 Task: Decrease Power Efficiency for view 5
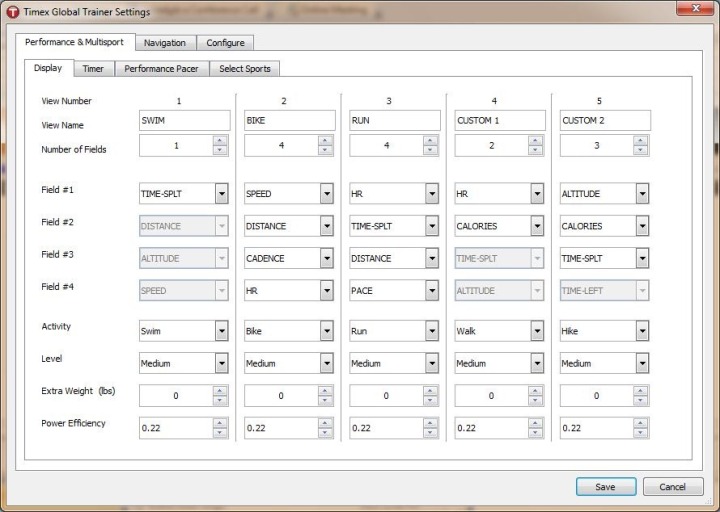coord(641,433)
